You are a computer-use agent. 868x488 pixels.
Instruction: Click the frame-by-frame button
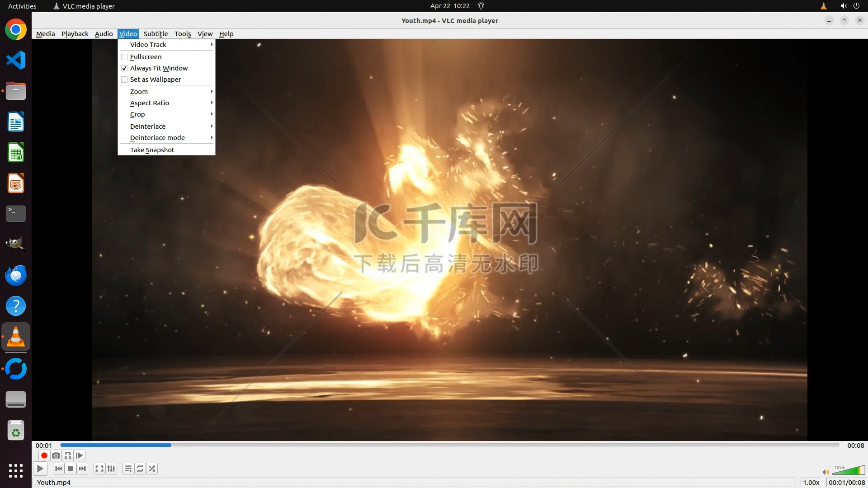(80, 455)
